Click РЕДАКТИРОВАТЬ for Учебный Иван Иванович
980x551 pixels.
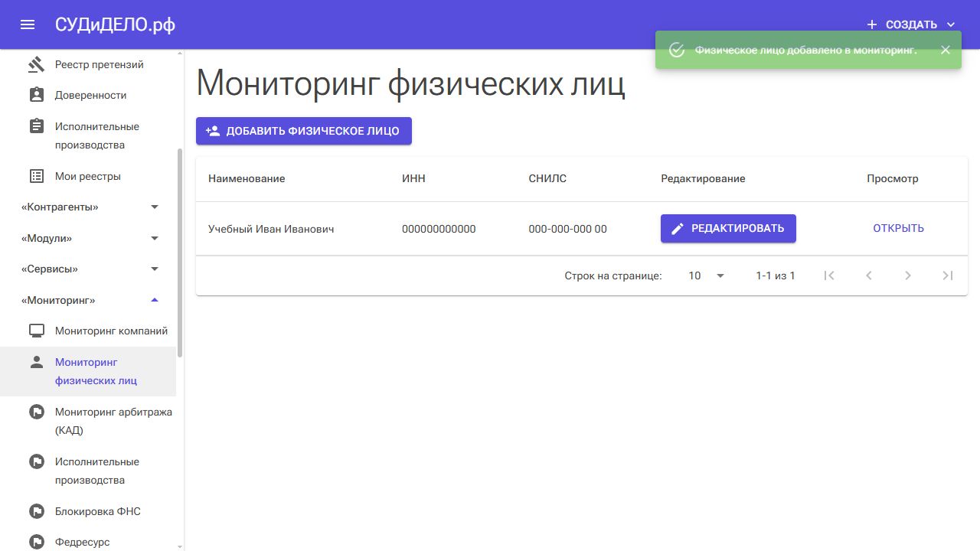coord(728,228)
